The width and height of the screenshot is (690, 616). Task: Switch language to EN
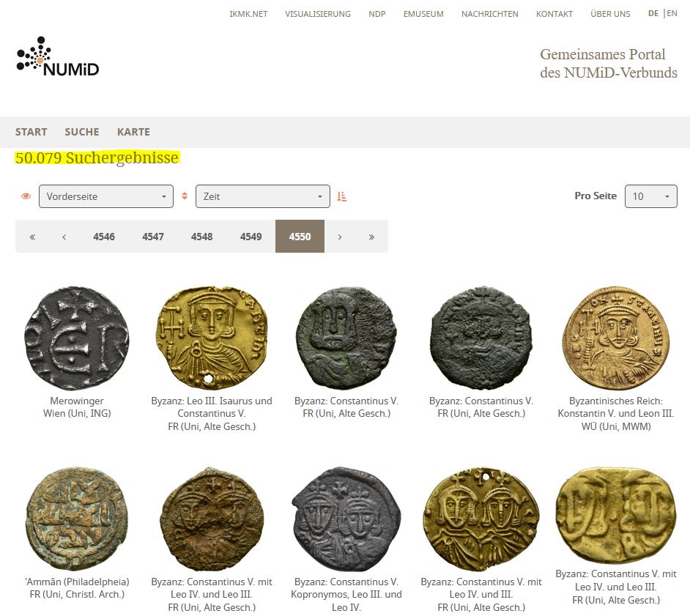point(672,13)
